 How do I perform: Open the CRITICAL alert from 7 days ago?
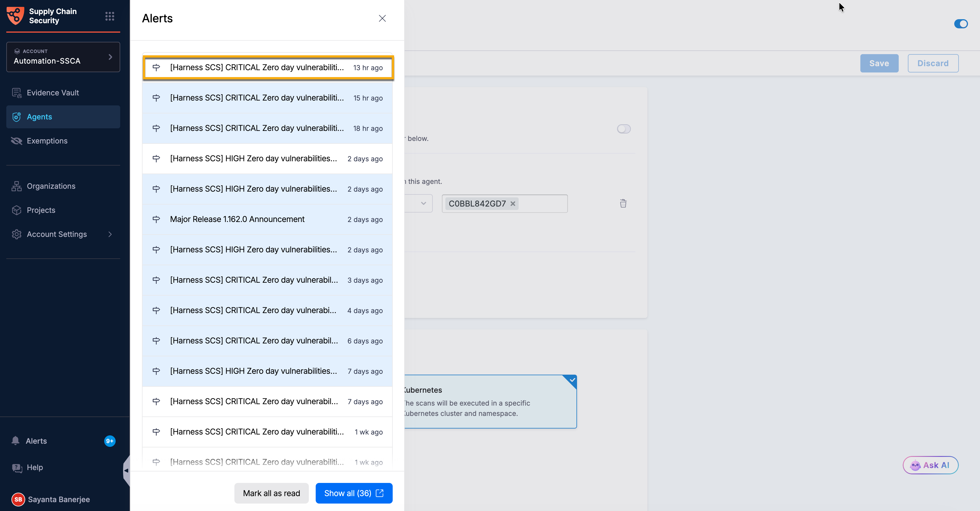[267, 401]
